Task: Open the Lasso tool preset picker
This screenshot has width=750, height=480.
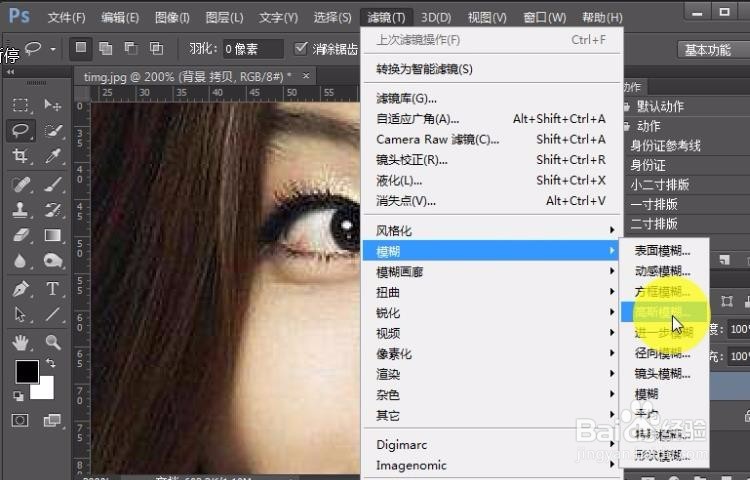Action: tap(53, 49)
